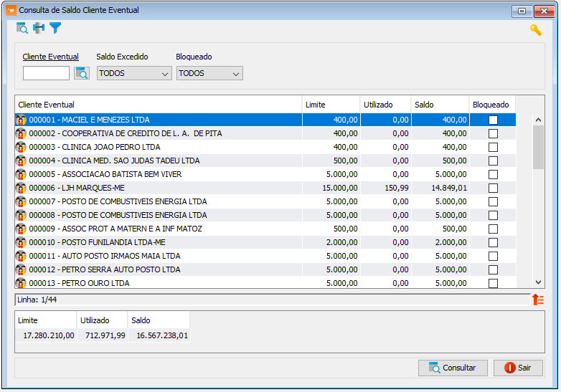Screen dimensions: 561x392
Task: Click client icon of POSTO FUNILANDIA row
Action: point(21,242)
